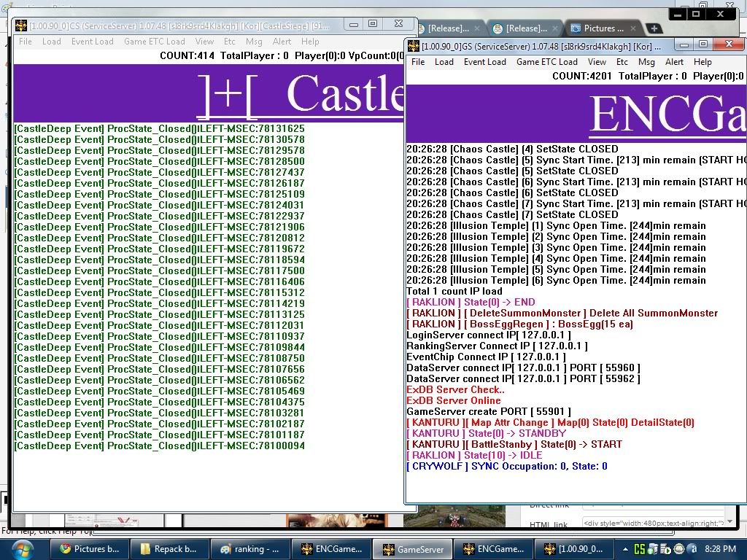
Task: Open the Alert menu in GS window
Action: tap(674, 62)
